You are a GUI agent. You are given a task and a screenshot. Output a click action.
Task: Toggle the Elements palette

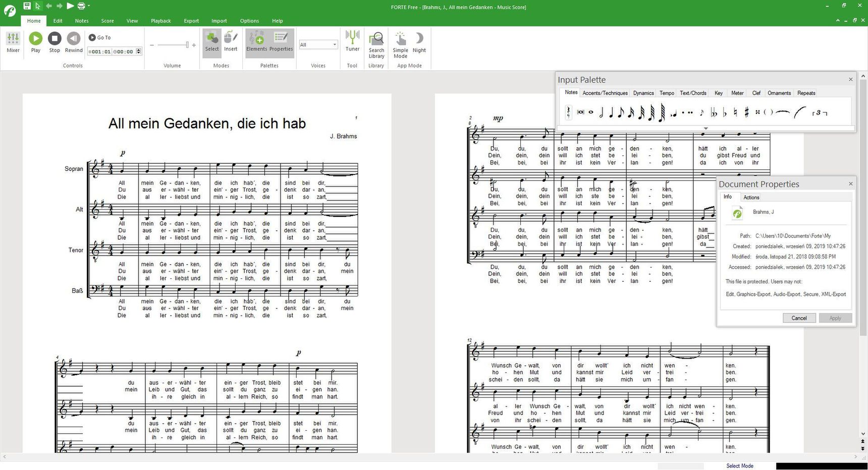coord(256,42)
